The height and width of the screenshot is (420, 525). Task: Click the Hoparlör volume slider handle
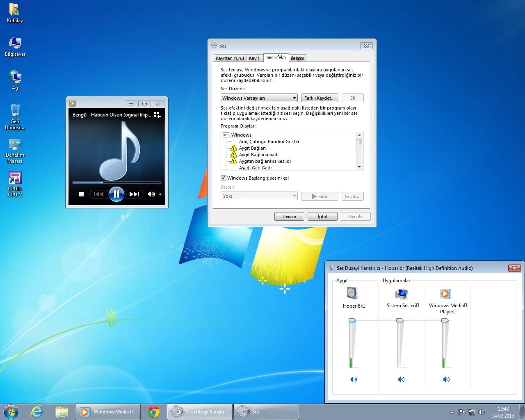point(352,321)
